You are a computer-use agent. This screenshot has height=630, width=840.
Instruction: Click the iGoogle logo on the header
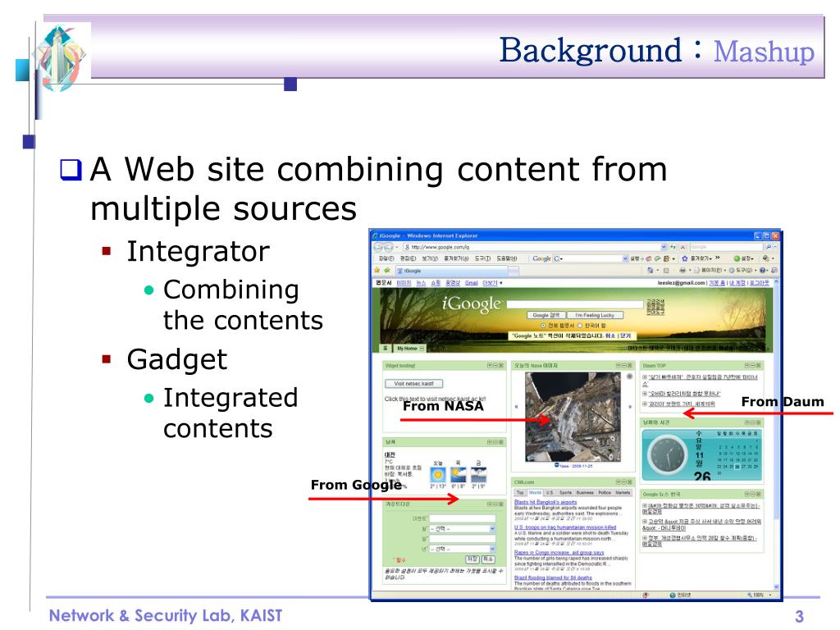pos(471,304)
